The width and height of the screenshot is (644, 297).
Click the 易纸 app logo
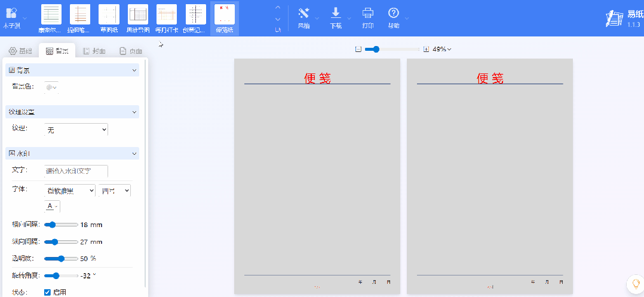point(615,19)
